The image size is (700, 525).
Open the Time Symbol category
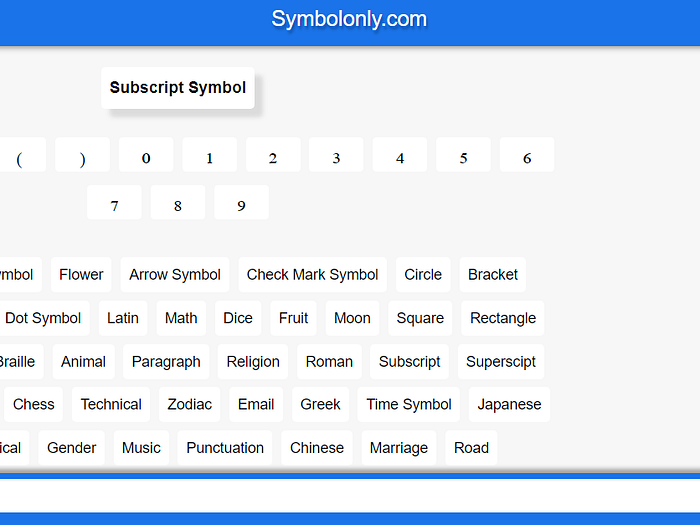click(x=409, y=404)
